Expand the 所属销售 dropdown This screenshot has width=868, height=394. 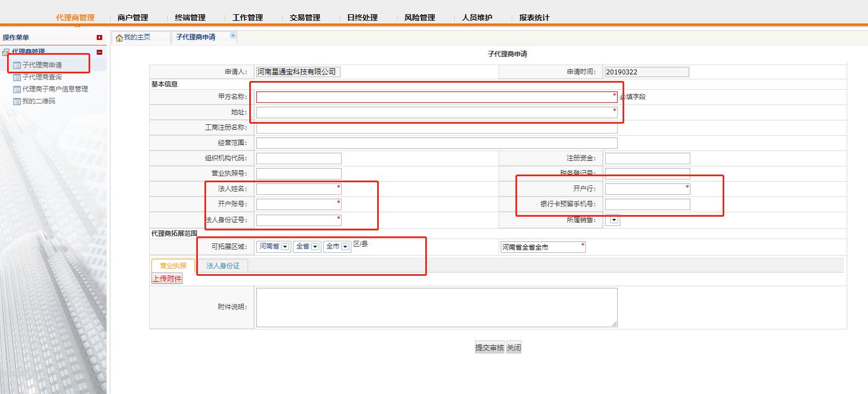click(x=614, y=220)
